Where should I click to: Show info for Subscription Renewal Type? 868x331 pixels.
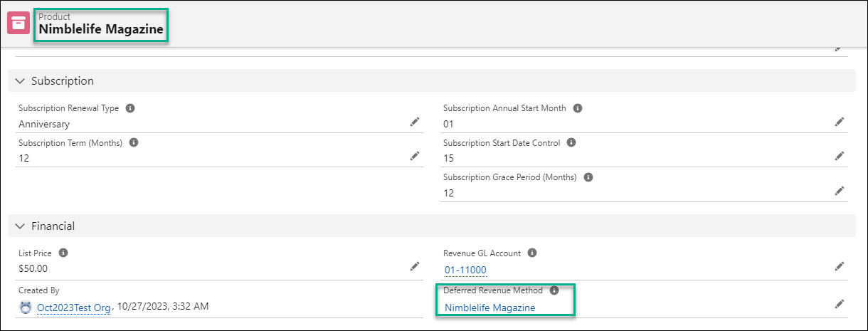pyautogui.click(x=130, y=108)
